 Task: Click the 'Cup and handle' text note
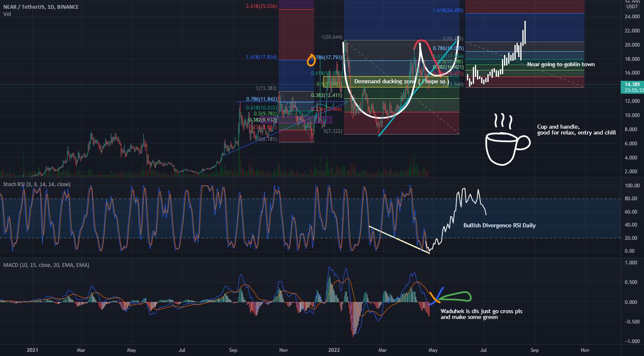point(576,129)
